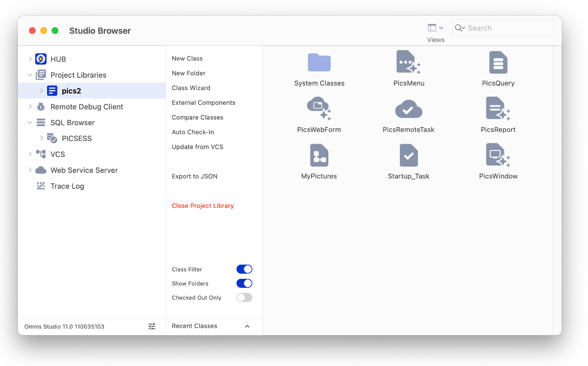Turn off the Class Filter toggle
The height and width of the screenshot is (366, 588).
(x=244, y=269)
